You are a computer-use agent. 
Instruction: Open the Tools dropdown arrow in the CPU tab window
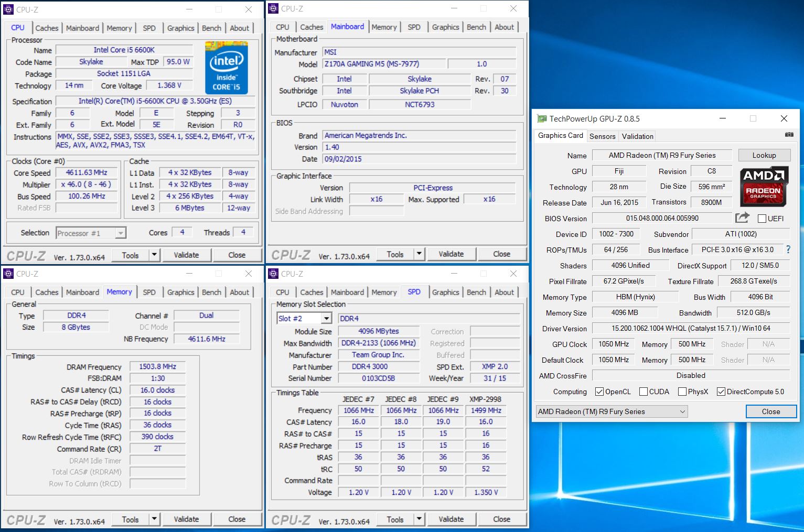click(x=154, y=255)
